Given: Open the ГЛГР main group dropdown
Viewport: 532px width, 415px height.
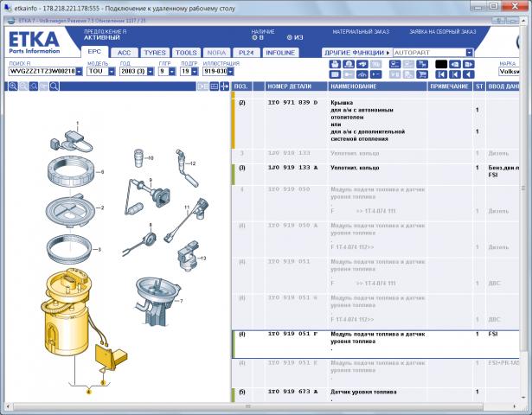Looking at the screenshot, I should point(172,72).
